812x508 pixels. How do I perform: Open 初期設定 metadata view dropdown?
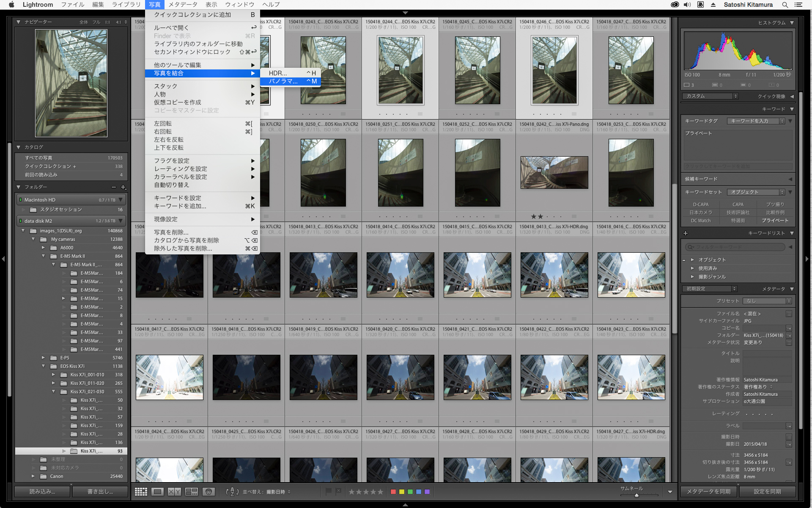tap(710, 289)
